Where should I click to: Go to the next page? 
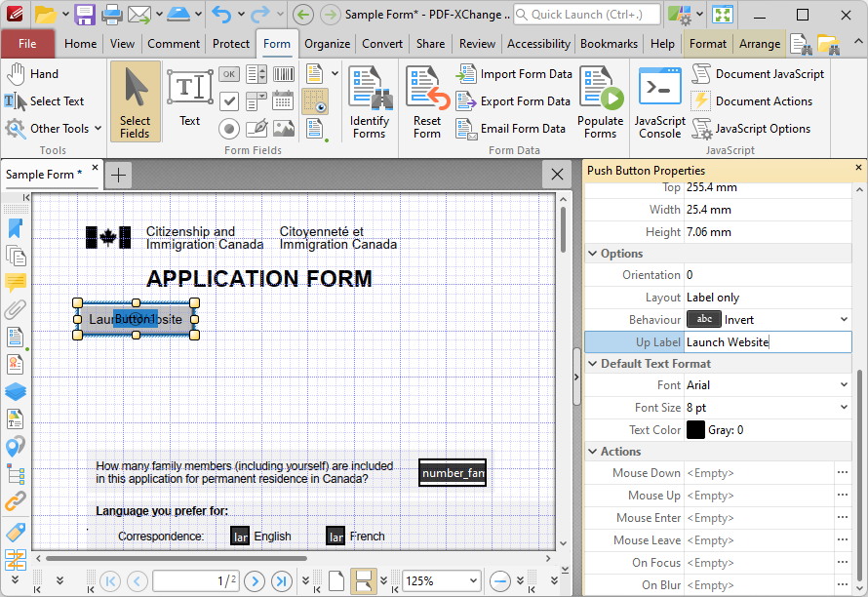pos(255,581)
